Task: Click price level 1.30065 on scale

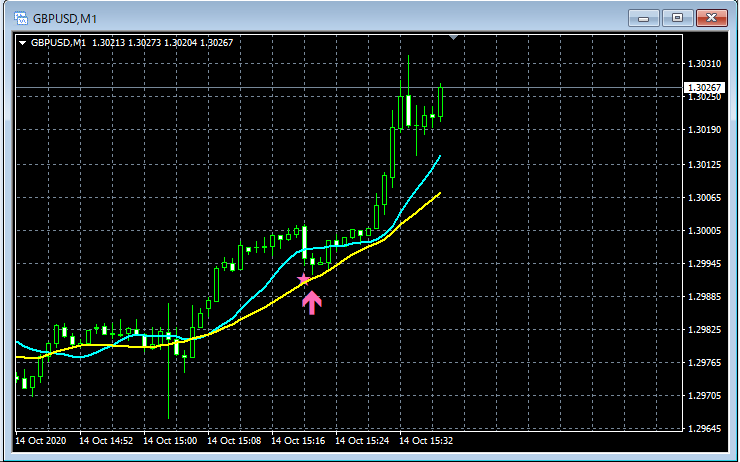Action: point(705,198)
